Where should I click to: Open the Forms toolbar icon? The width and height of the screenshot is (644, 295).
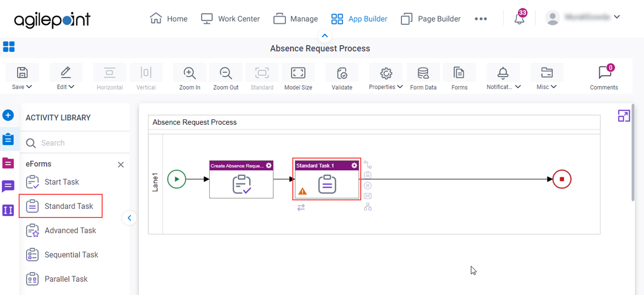(x=459, y=73)
